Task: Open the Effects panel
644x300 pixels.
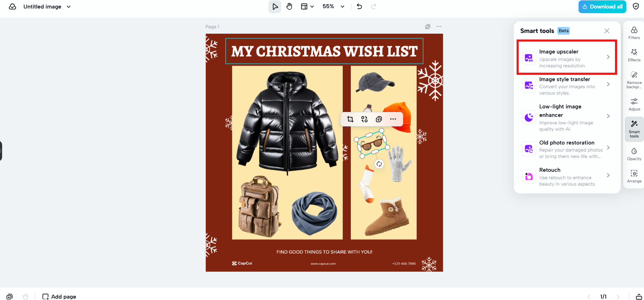Action: pos(634,55)
